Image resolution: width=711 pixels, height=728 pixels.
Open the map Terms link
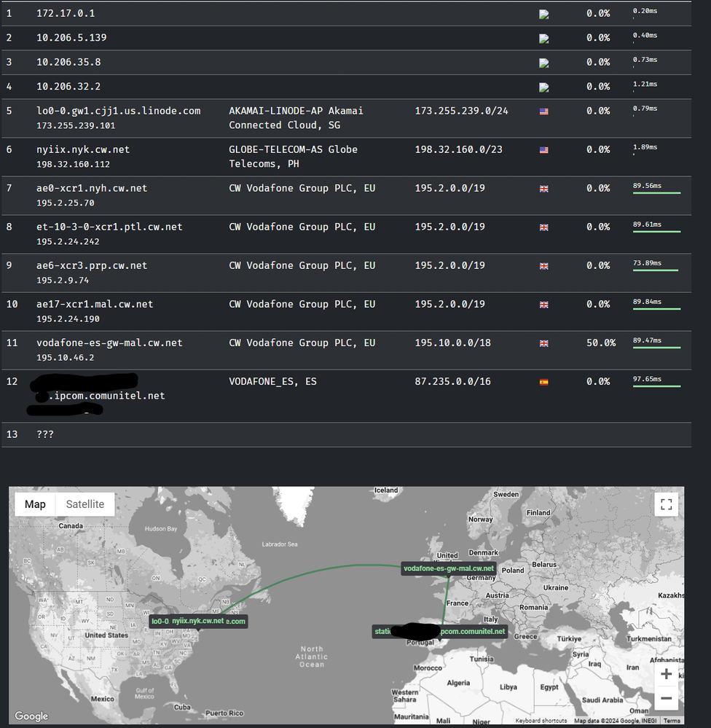click(x=672, y=721)
